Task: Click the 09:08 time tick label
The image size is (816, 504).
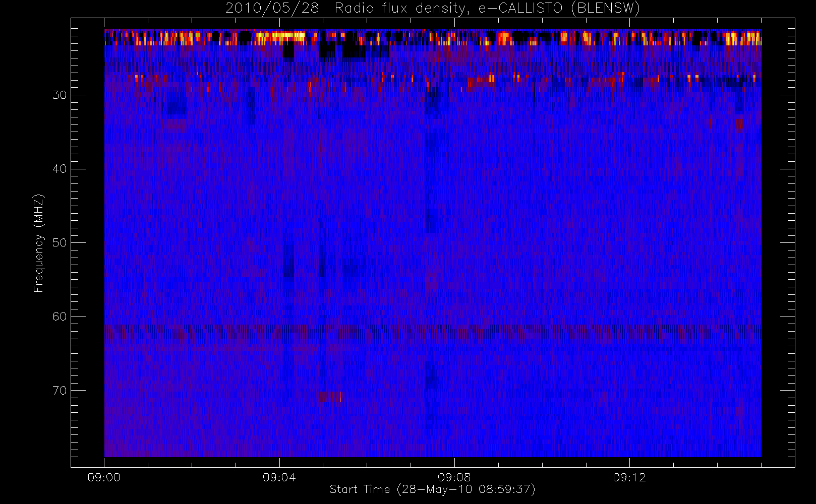Action: 454,477
